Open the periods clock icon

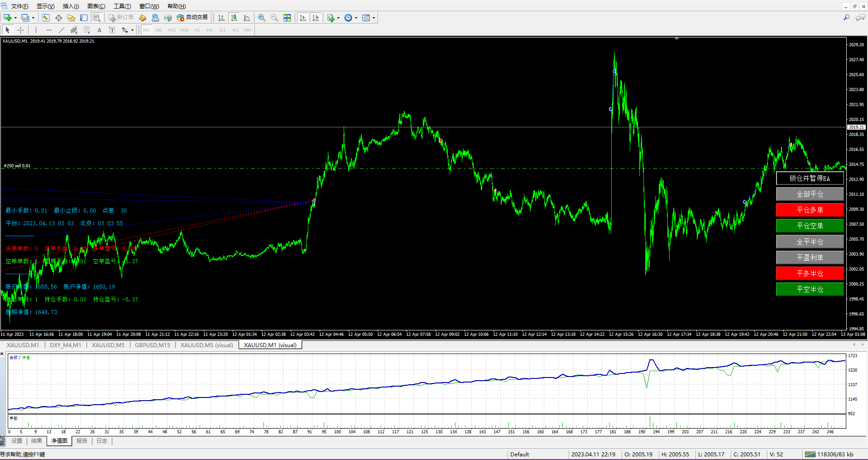(348, 18)
